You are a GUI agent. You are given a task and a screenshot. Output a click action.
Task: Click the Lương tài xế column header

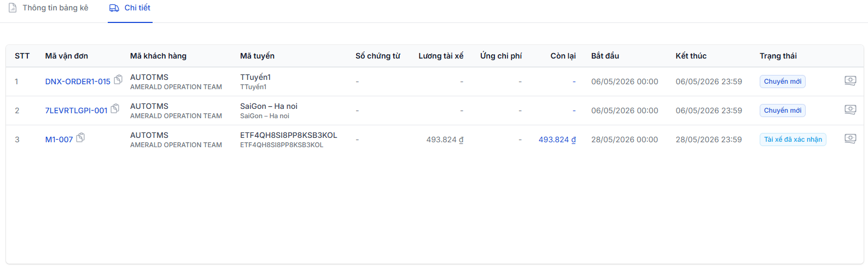point(441,56)
